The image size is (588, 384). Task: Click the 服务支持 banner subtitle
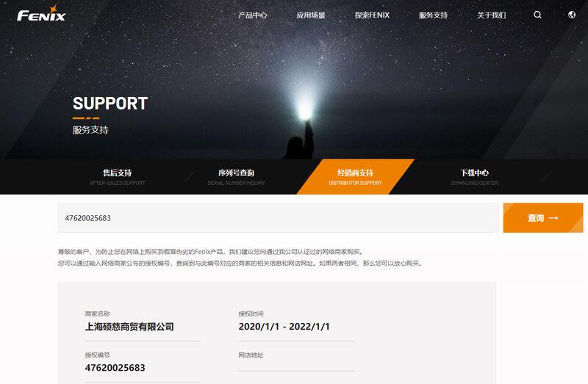click(x=90, y=130)
